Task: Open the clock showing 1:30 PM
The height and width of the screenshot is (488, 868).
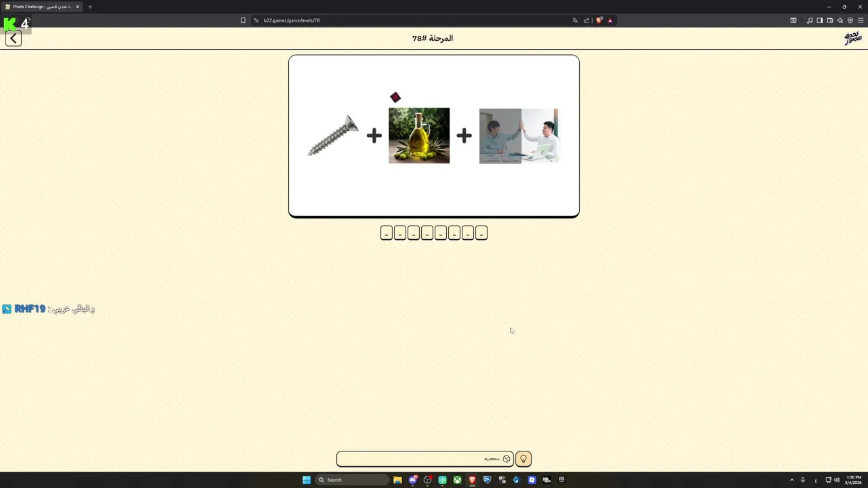Action: coord(854,480)
